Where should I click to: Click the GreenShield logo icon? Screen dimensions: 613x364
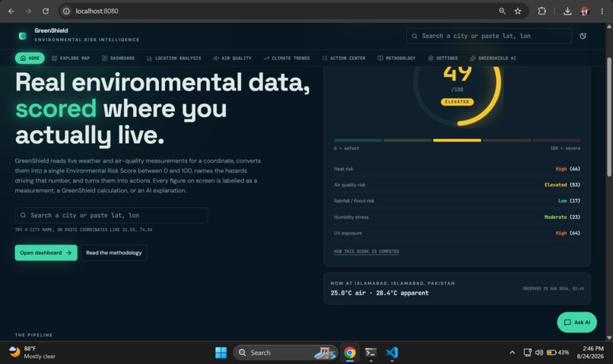23,36
